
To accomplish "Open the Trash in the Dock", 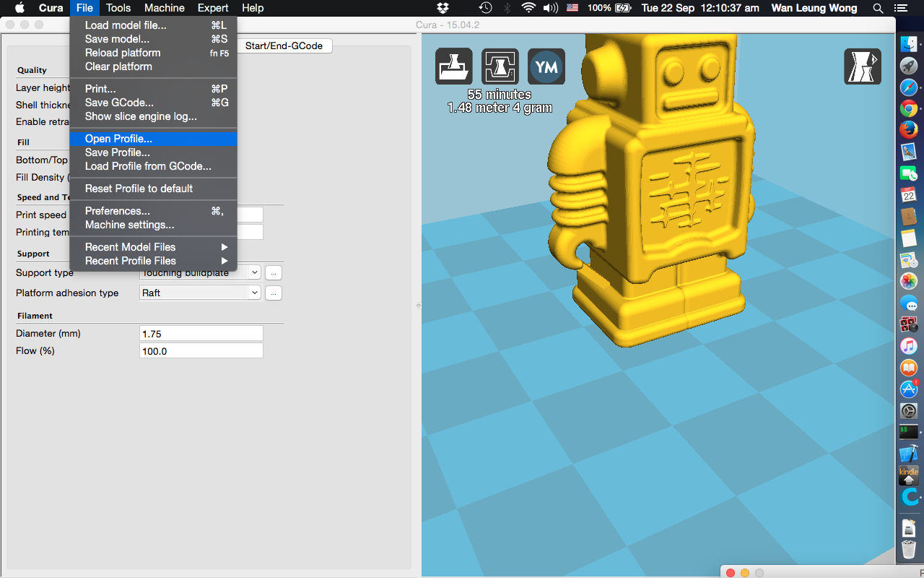I will pos(909,549).
